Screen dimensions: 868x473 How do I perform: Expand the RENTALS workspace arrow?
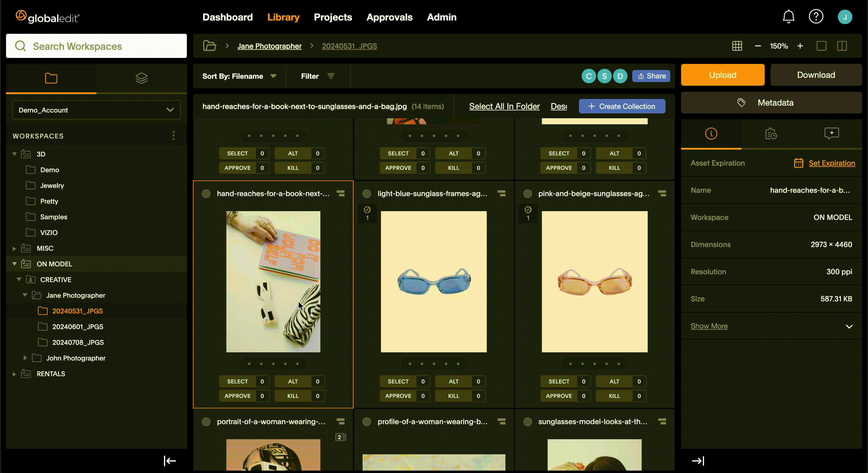[14, 374]
